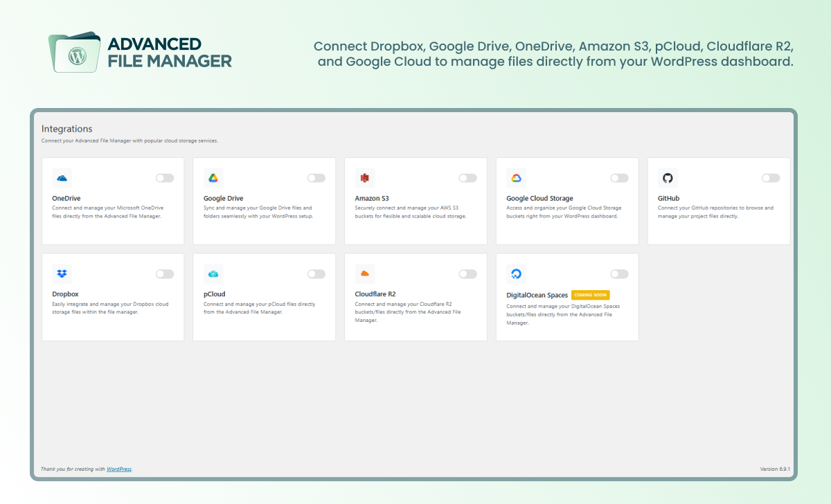Turn on the Google Drive switch
Viewport: 831px width, 504px height.
click(x=316, y=177)
